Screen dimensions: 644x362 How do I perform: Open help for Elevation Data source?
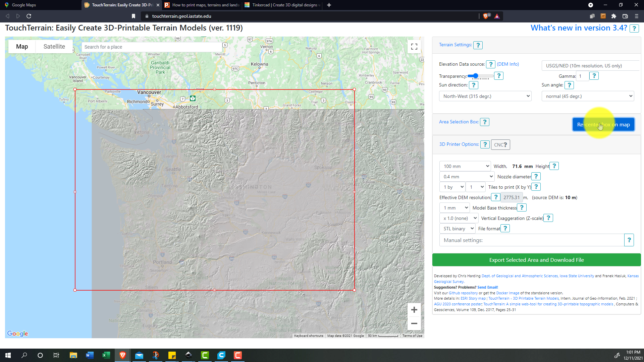coord(490,64)
